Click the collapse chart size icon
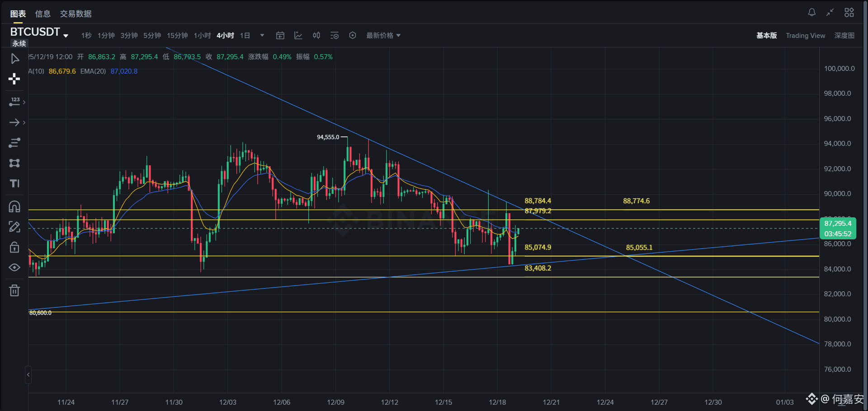The width and height of the screenshot is (868, 411). tap(830, 12)
